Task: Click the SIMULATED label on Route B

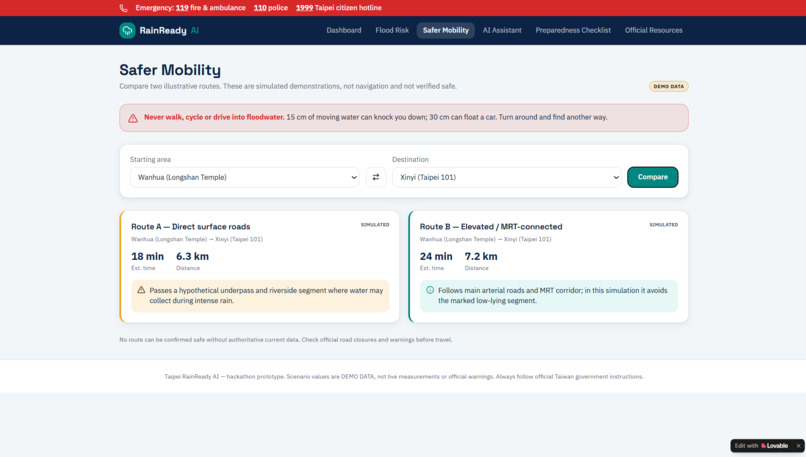Action: [664, 225]
